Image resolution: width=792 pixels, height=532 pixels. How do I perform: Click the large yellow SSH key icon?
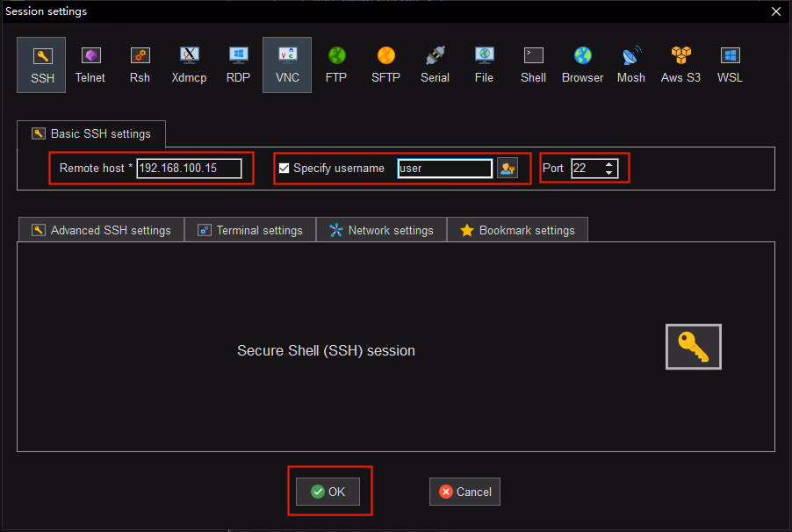pos(693,347)
